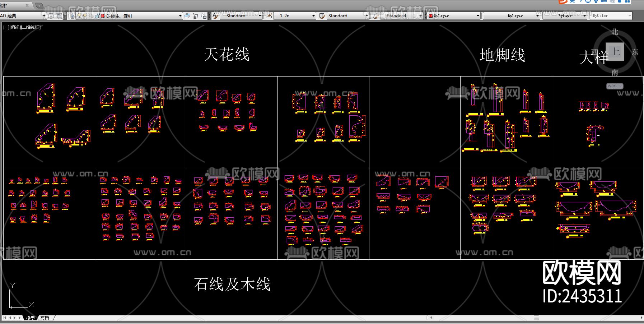Click the Layer Previous icon
This screenshot has height=324, width=644.
click(195, 16)
